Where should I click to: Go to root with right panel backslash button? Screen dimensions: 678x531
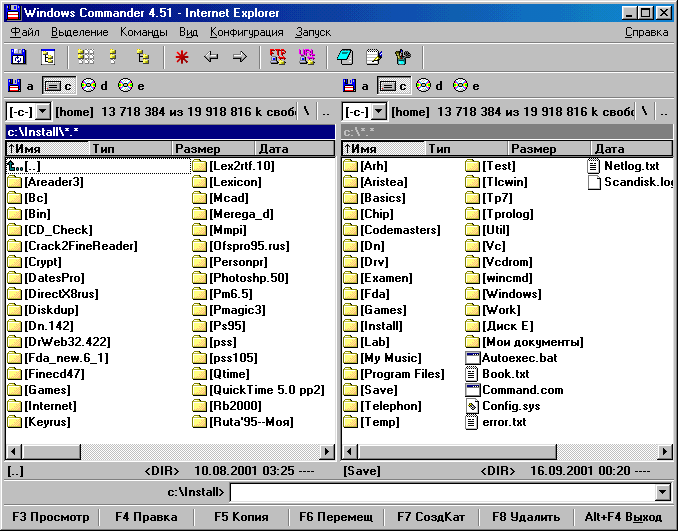(x=644, y=112)
